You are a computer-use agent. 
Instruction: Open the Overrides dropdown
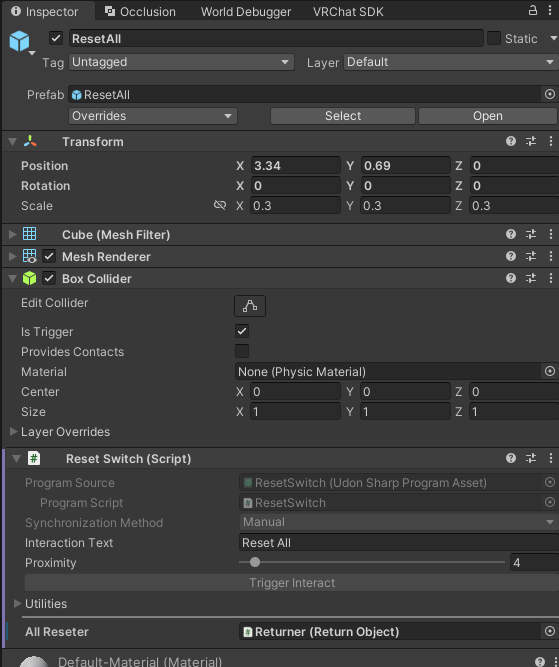(x=153, y=116)
